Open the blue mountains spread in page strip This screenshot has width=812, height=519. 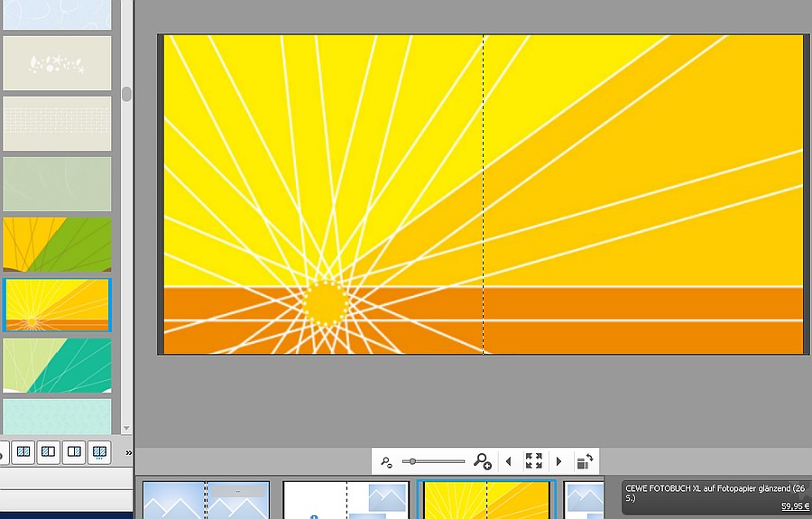click(x=206, y=500)
